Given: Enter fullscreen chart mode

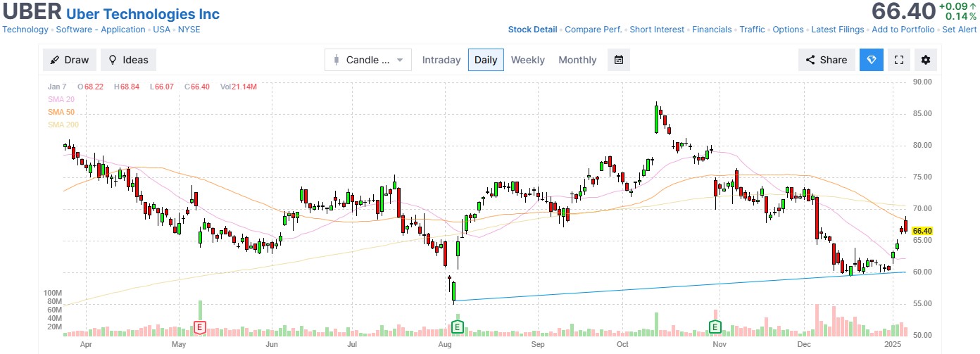Looking at the screenshot, I should (x=899, y=60).
